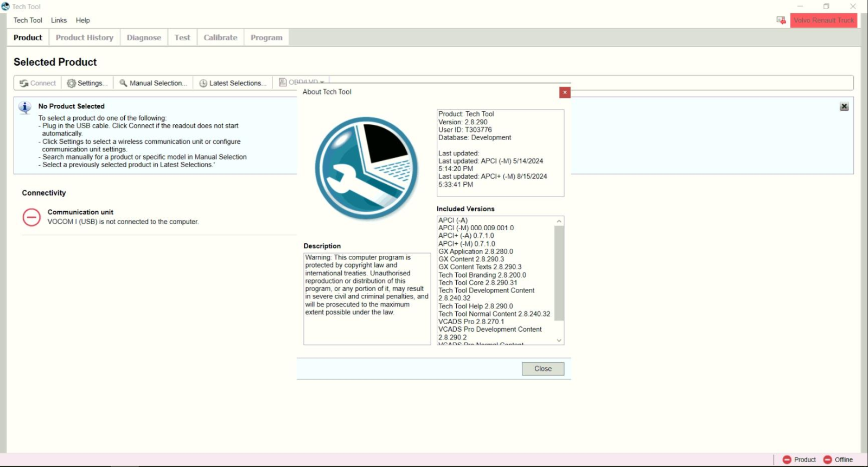
Task: Click the Connect toolbar button
Action: click(37, 83)
